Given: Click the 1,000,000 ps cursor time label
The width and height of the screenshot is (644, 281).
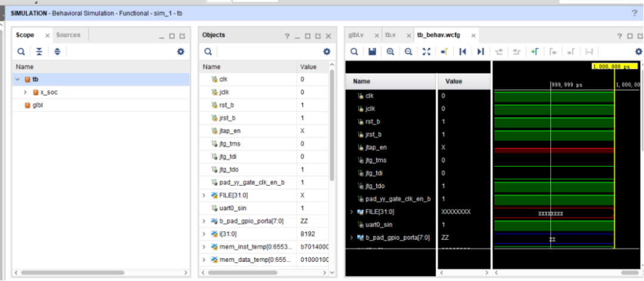Looking at the screenshot, I should coord(614,66).
